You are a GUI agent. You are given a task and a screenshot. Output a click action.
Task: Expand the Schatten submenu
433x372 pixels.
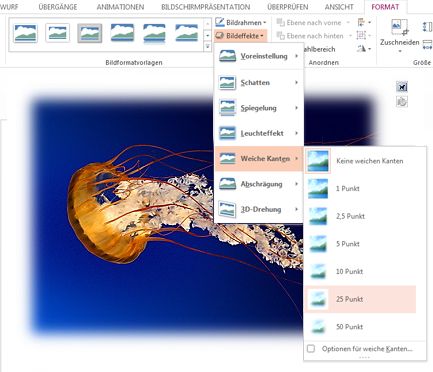tap(259, 82)
